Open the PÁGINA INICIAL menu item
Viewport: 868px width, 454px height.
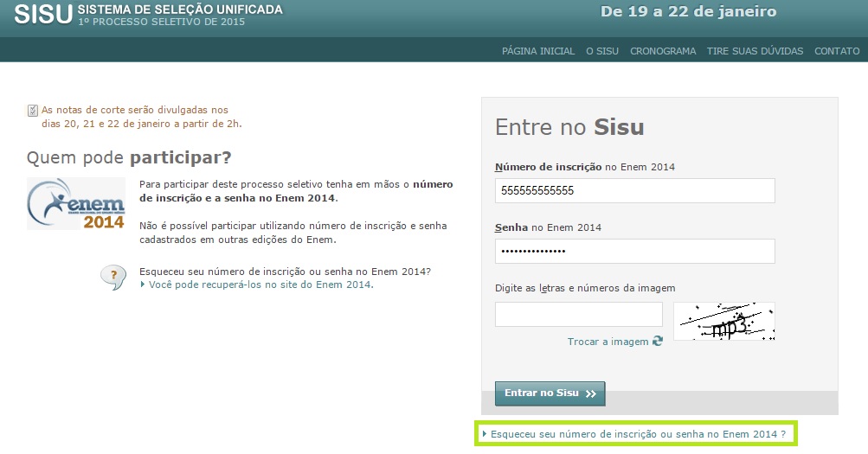(x=538, y=51)
